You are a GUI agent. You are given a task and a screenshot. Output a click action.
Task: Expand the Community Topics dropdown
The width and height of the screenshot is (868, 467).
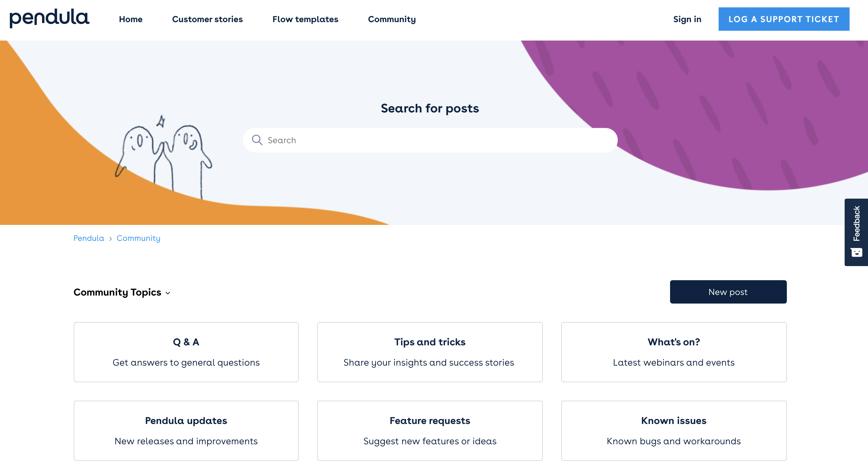click(x=122, y=292)
